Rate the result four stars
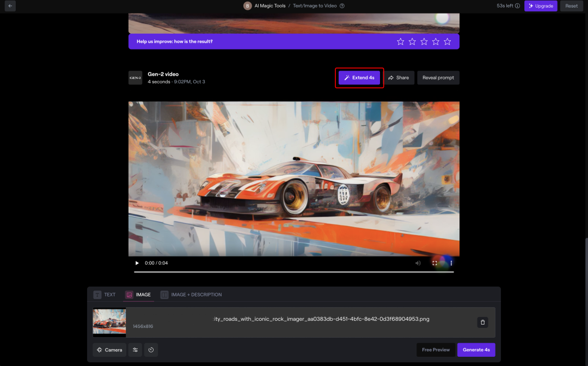This screenshot has height=366, width=588. [x=436, y=41]
